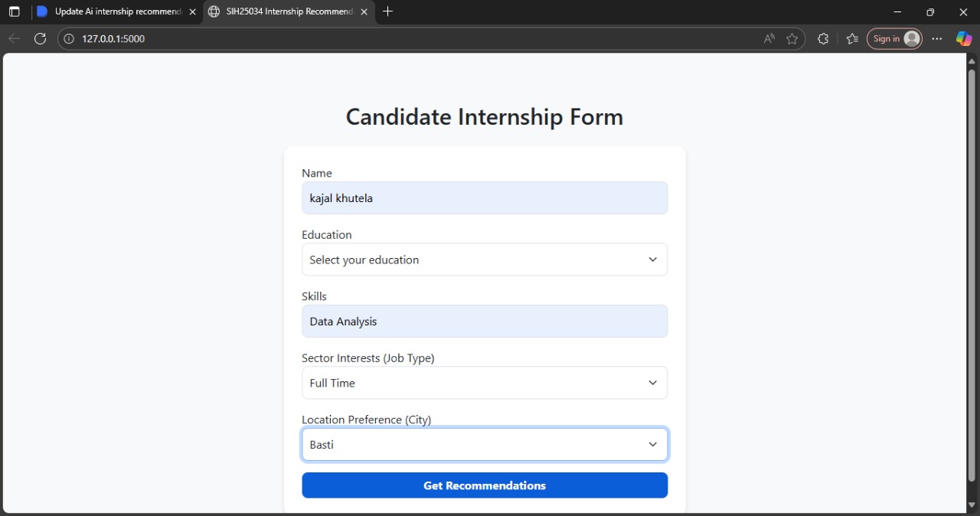Open the browser Extensions icon
Screen dimensions: 980x516
[823, 39]
